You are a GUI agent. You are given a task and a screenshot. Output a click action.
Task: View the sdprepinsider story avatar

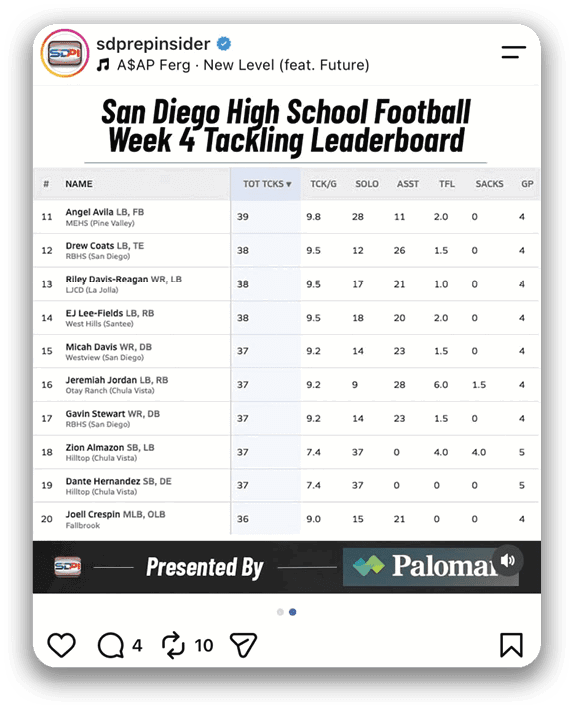[x=65, y=53]
